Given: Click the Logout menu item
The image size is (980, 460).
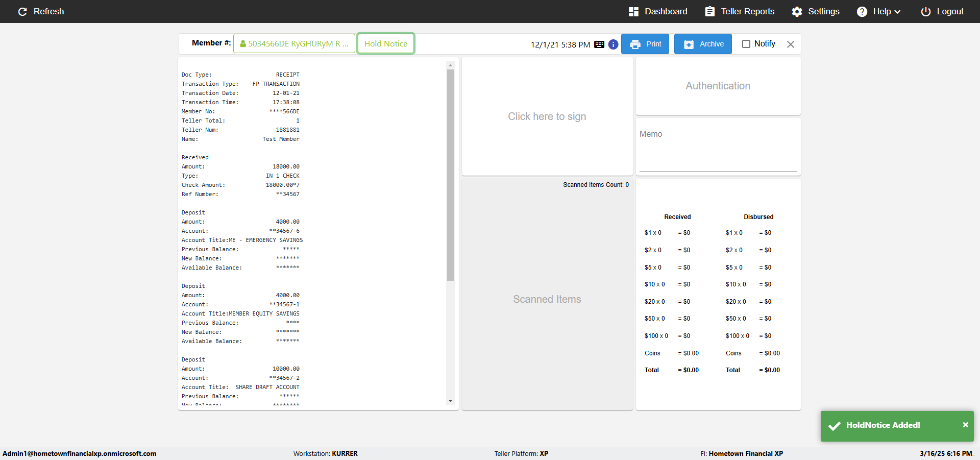Looking at the screenshot, I should pos(942,11).
